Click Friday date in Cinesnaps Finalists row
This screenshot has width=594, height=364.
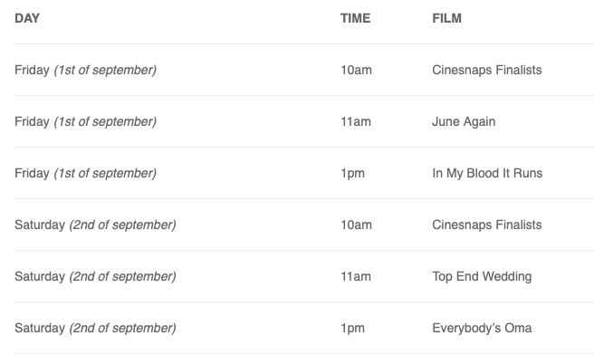coord(86,70)
